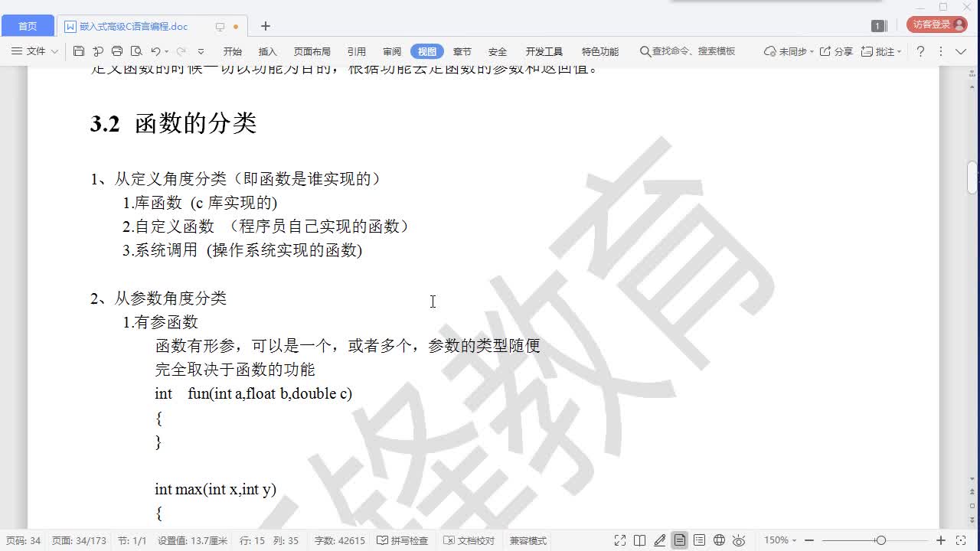
Task: Click the 页码: 34 status entry
Action: tap(23, 540)
